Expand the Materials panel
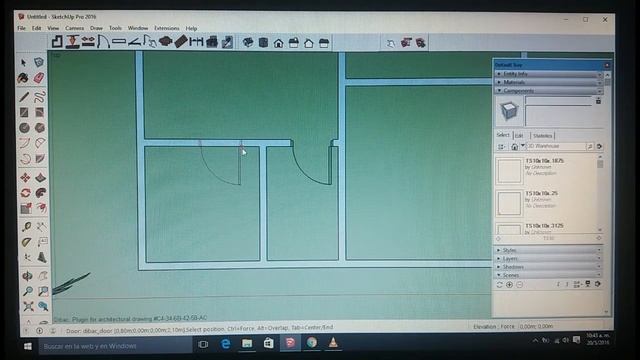Viewport: 640px width, 360px height. point(549,82)
